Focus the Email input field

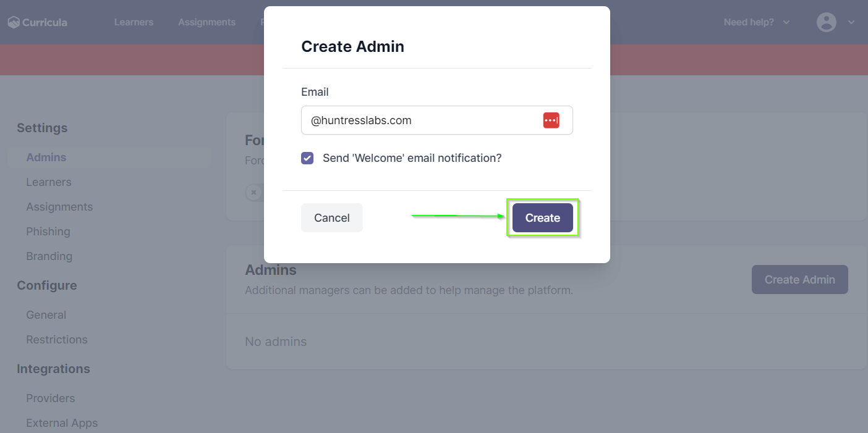[420, 120]
